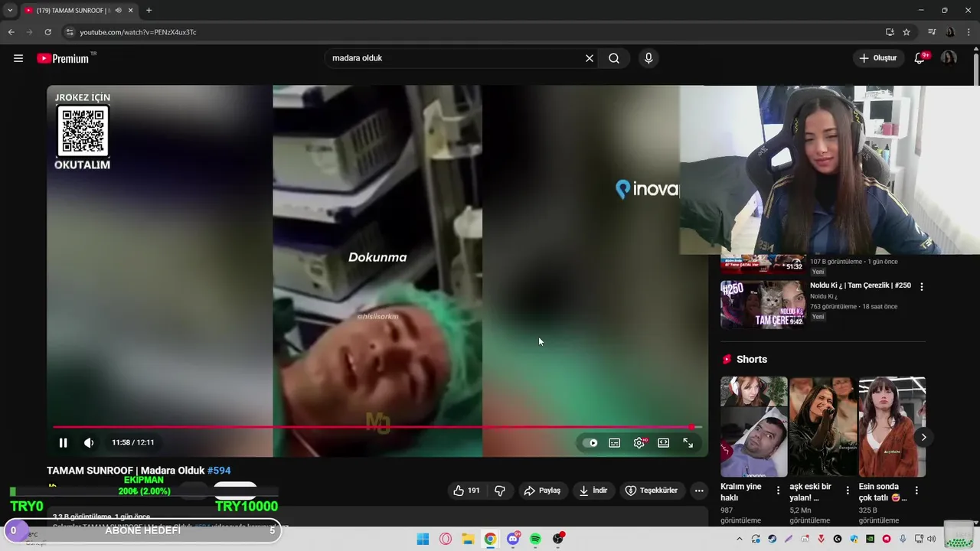Go to YouTube Premium home logo

pos(64,58)
